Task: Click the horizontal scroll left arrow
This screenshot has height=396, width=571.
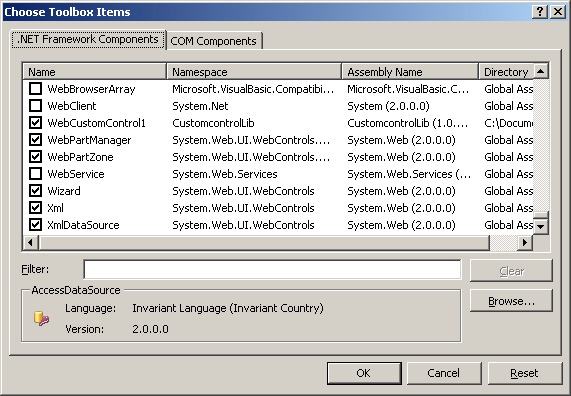Action: click(x=30, y=243)
